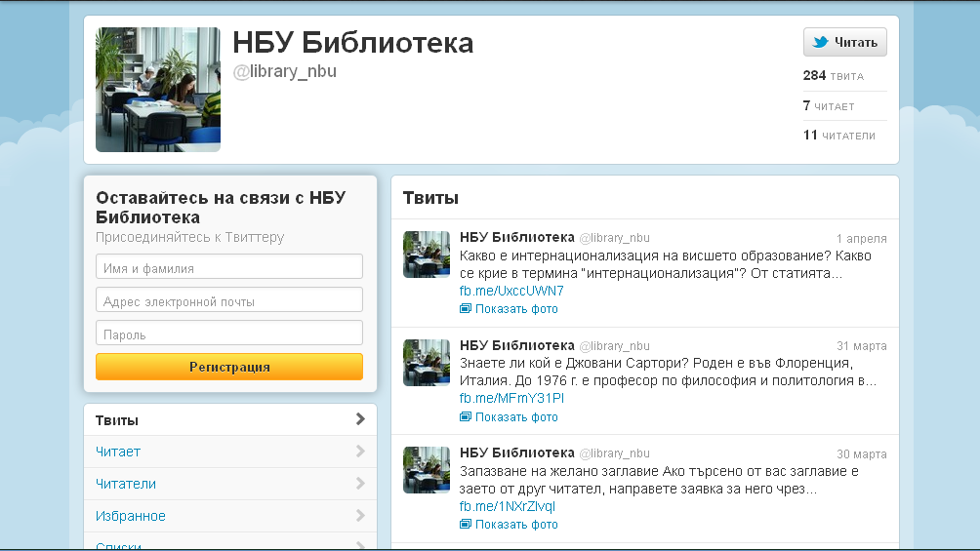Click the Читать follow button
This screenshot has width=980, height=551.
coord(845,42)
